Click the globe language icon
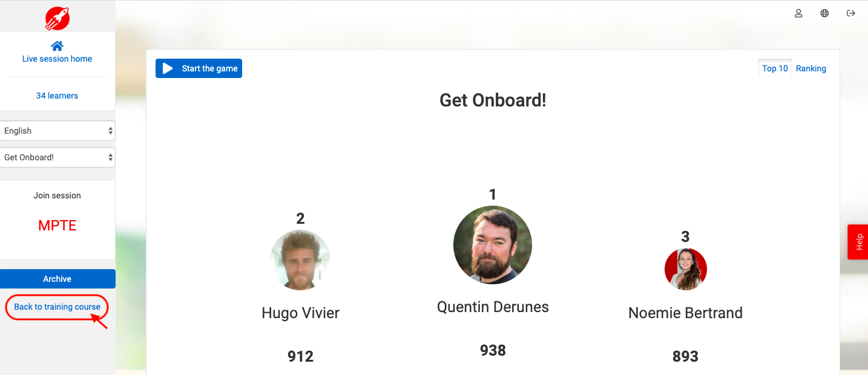This screenshot has width=868, height=375. point(824,13)
